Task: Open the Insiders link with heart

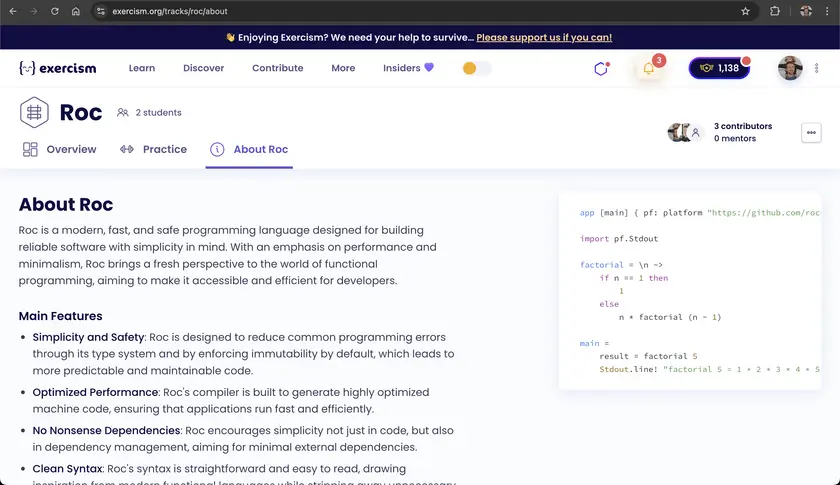Action: pos(408,68)
